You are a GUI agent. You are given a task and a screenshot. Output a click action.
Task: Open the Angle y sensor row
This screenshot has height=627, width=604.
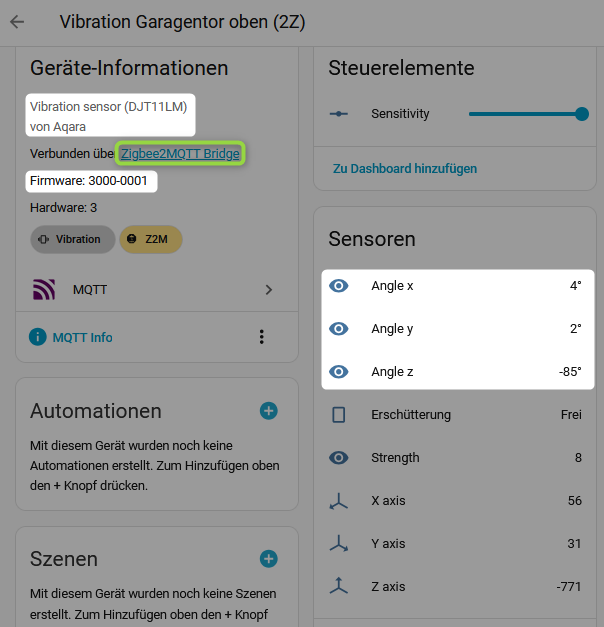[x=457, y=329]
